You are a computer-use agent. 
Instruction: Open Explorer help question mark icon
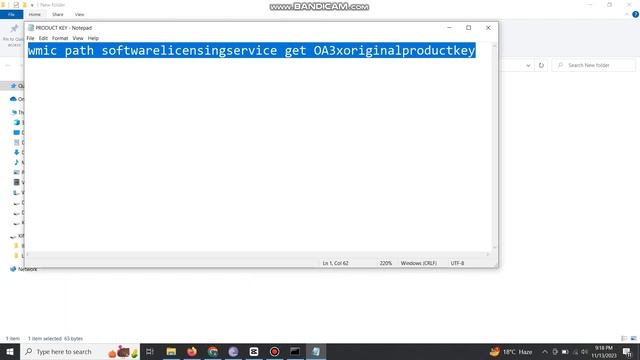(636, 14)
